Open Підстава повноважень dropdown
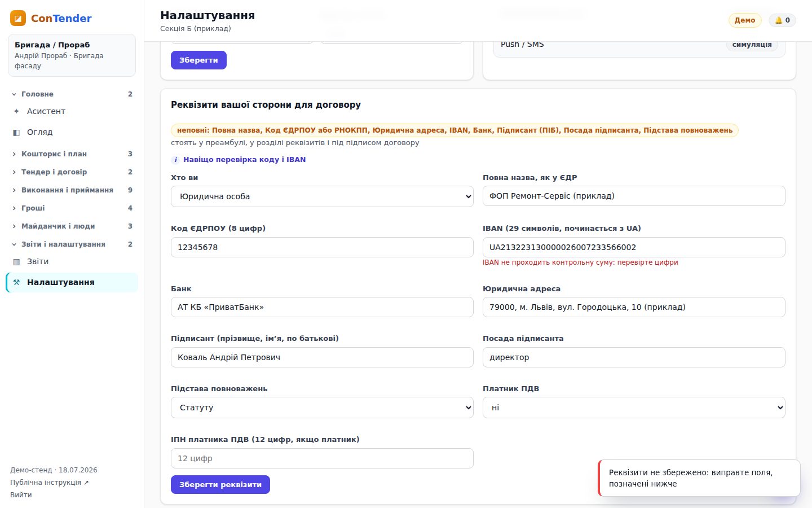The width and height of the screenshot is (812, 508). (x=322, y=408)
